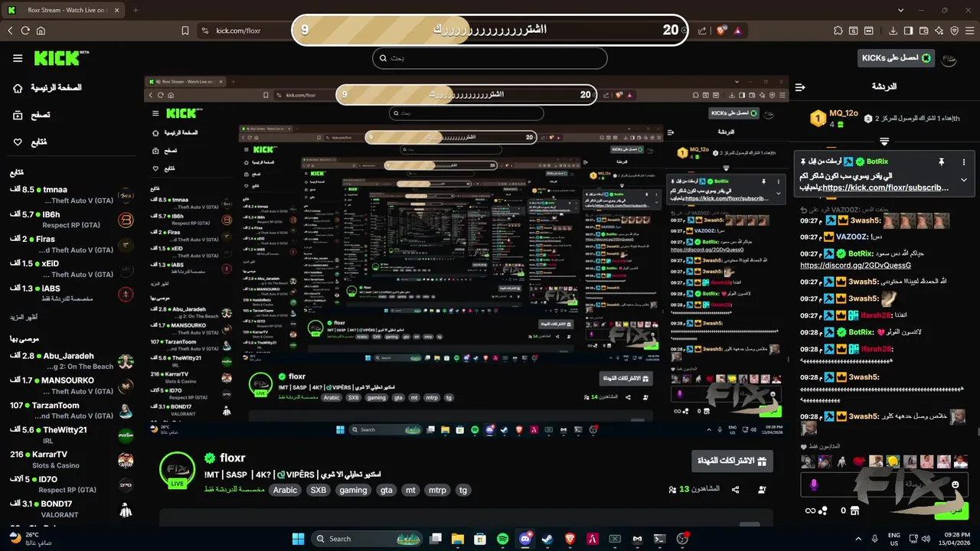Open 'الصفحة الرئيسية' in the sidebar
980x551 pixels.
[x=47, y=88]
